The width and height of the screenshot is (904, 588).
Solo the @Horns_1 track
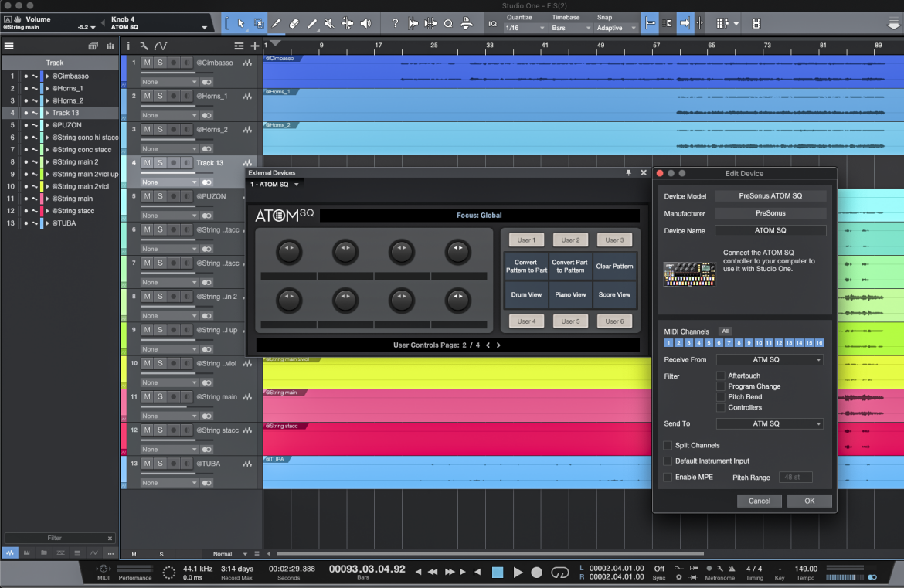[x=160, y=97]
